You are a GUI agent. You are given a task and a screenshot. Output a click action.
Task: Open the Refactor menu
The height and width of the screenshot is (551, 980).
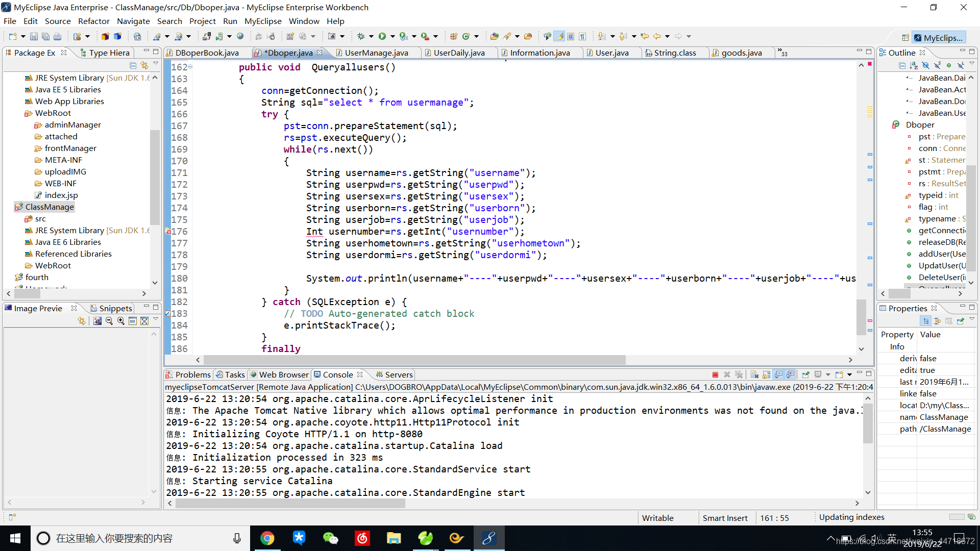tap(94, 21)
